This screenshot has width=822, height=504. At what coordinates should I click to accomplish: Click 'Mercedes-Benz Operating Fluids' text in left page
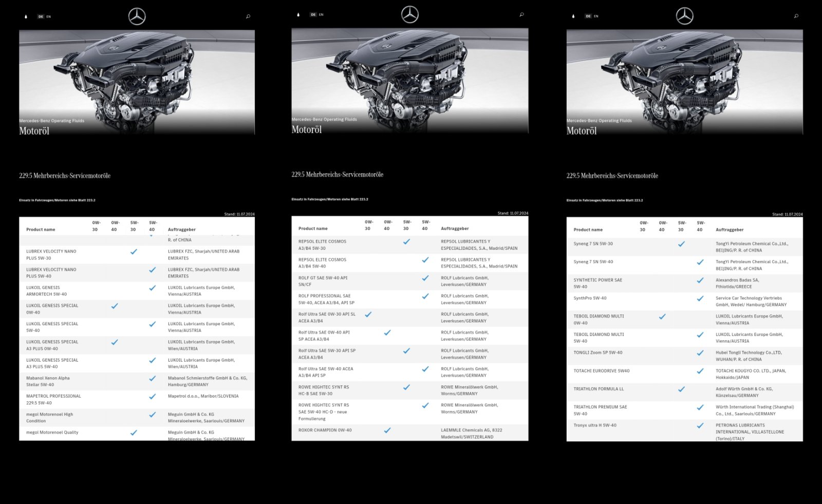pyautogui.click(x=51, y=121)
